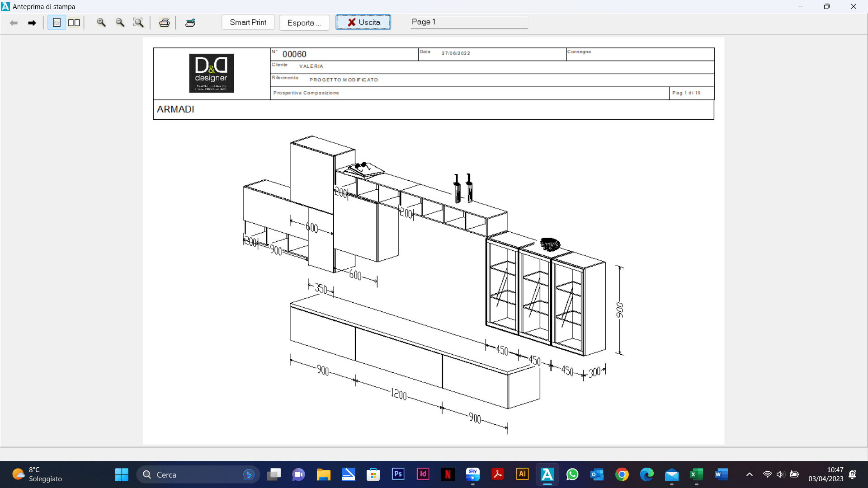The image size is (868, 488).
Task: Fit the page with the zoom window icon
Action: (138, 23)
